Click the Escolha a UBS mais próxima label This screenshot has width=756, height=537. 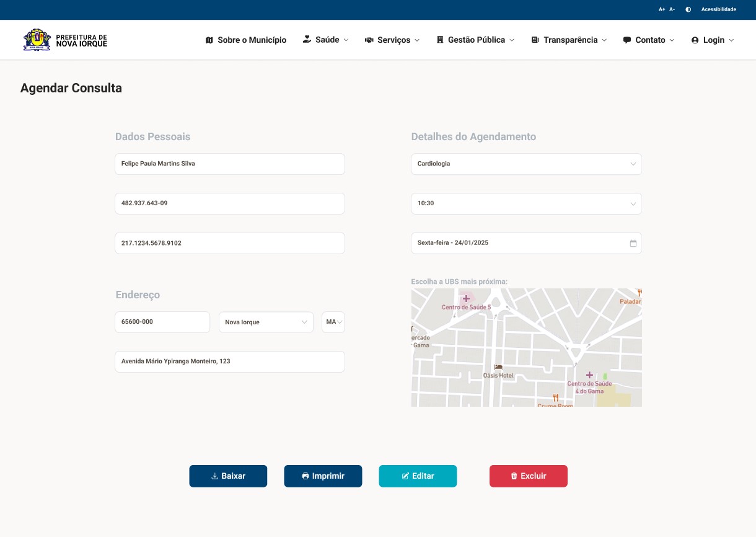[x=459, y=282]
